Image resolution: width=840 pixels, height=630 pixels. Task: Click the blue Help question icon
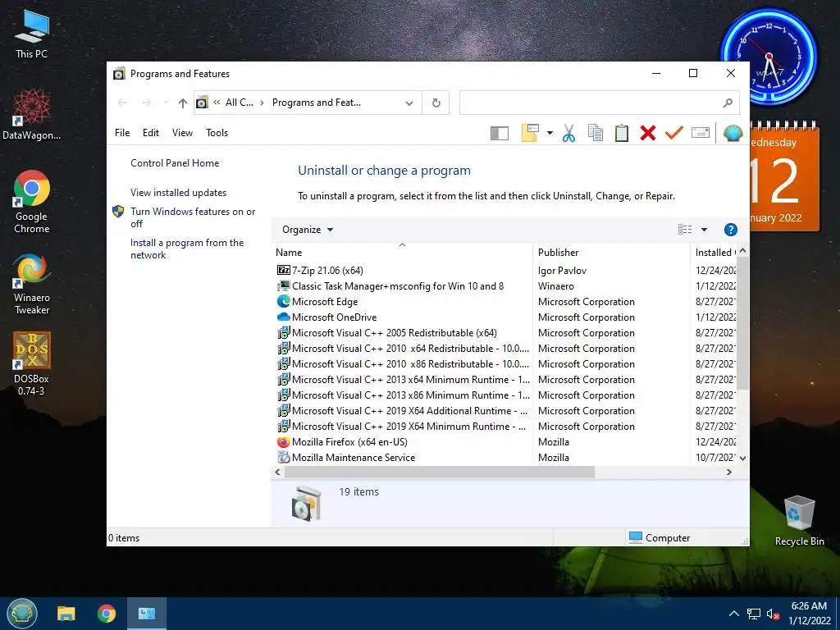click(730, 230)
